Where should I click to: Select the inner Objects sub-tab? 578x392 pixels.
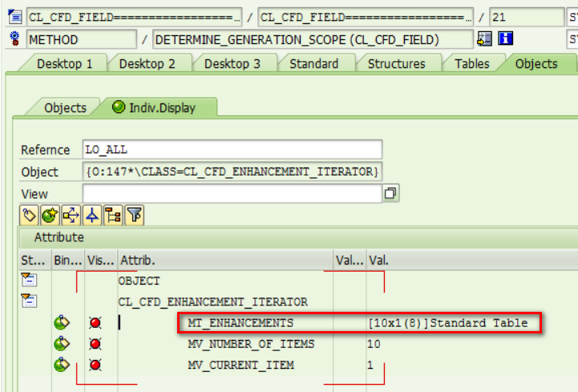[x=65, y=107]
